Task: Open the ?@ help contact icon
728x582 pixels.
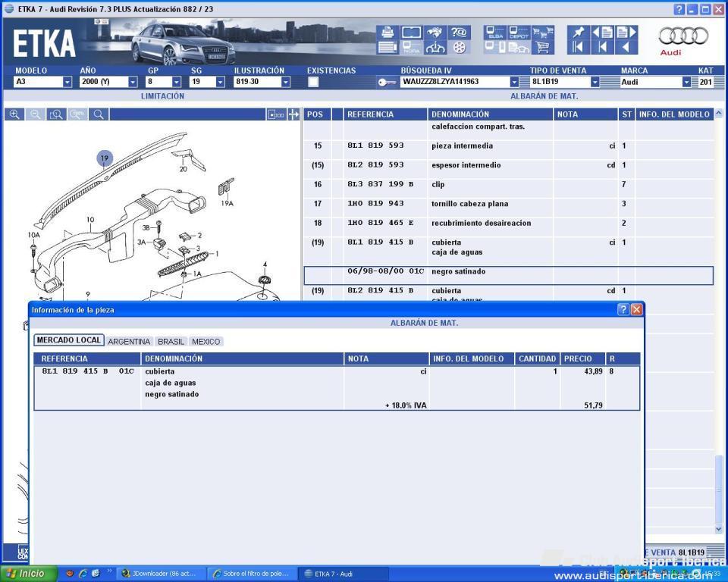Action: pyautogui.click(x=459, y=32)
